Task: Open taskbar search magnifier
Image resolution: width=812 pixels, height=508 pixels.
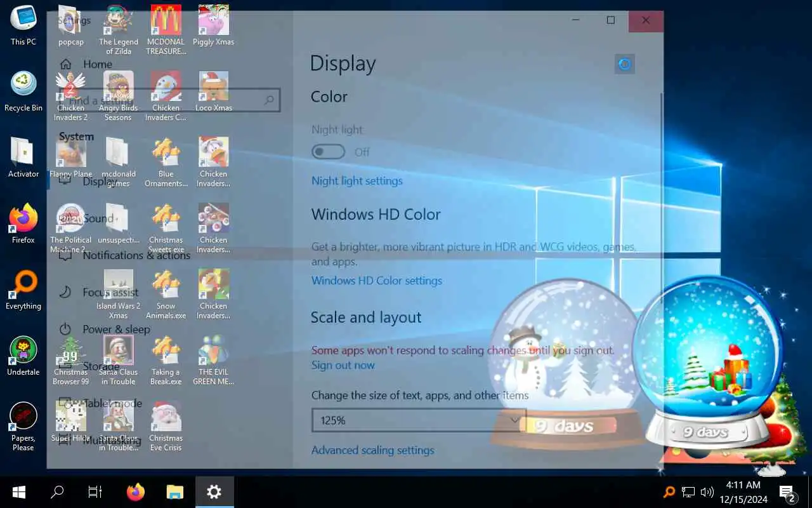Action: pos(57,491)
